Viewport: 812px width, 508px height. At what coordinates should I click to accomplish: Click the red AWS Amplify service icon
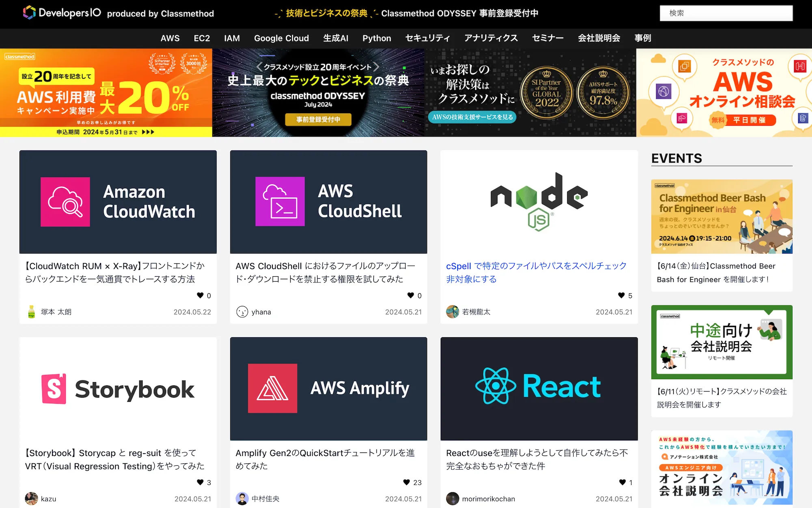pos(272,388)
